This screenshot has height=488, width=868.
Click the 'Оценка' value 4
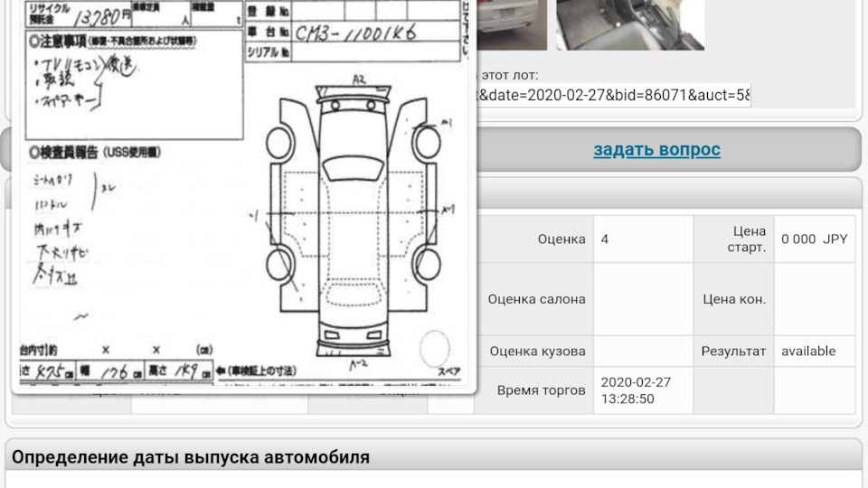coord(605,239)
